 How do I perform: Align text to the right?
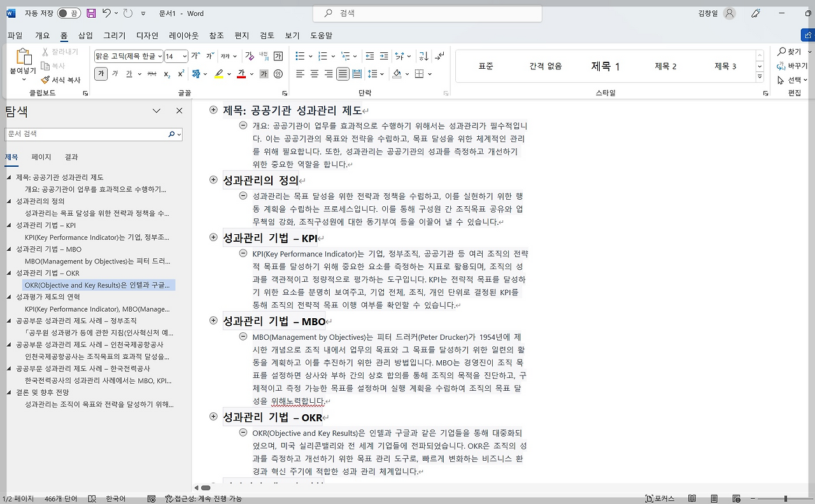coord(329,74)
